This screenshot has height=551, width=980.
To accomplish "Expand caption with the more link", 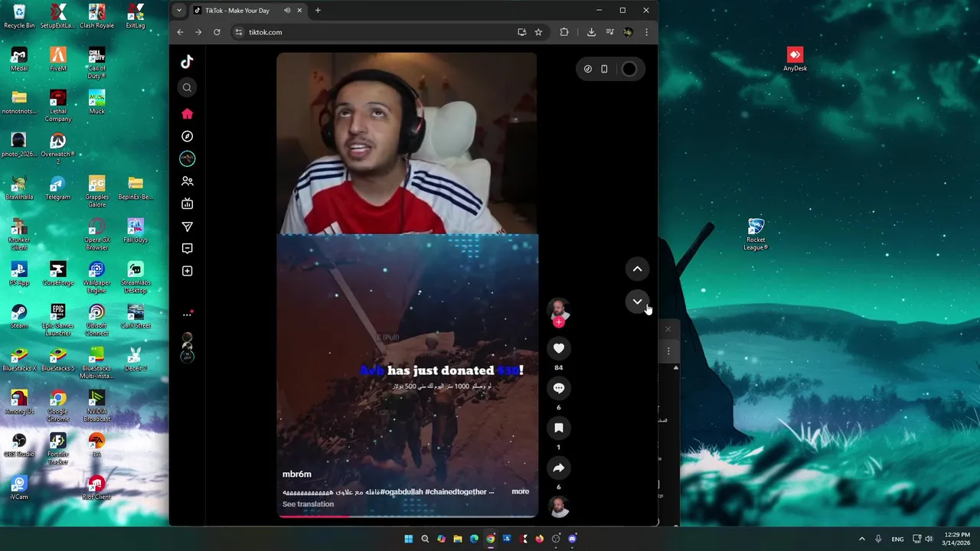I will 520,492.
